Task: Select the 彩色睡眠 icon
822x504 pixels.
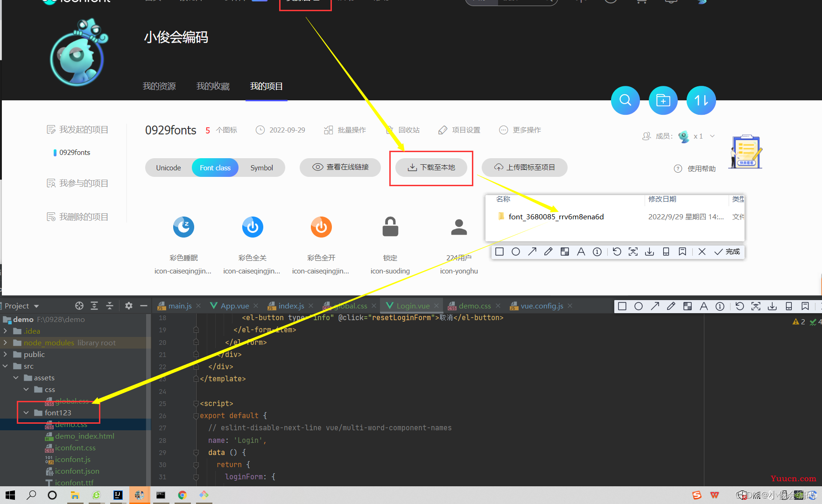Action: (x=183, y=227)
